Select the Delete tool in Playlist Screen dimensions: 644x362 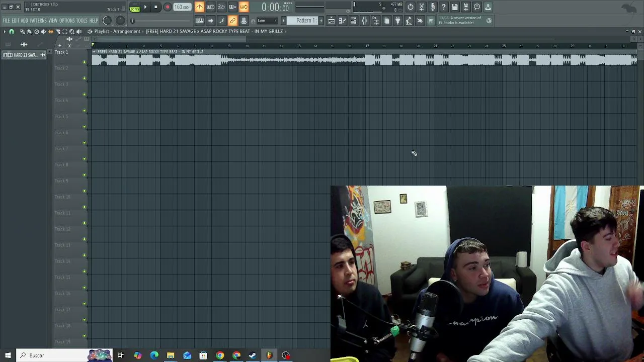(x=36, y=32)
